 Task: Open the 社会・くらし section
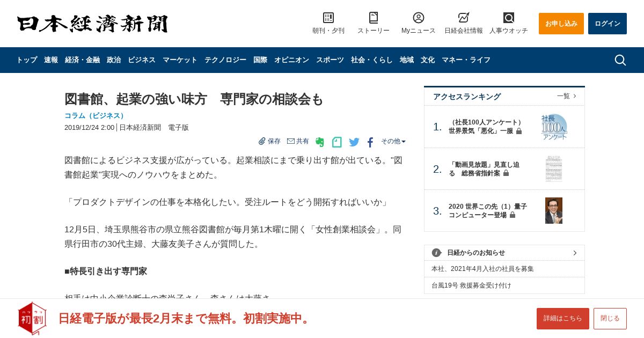pyautogui.click(x=372, y=60)
